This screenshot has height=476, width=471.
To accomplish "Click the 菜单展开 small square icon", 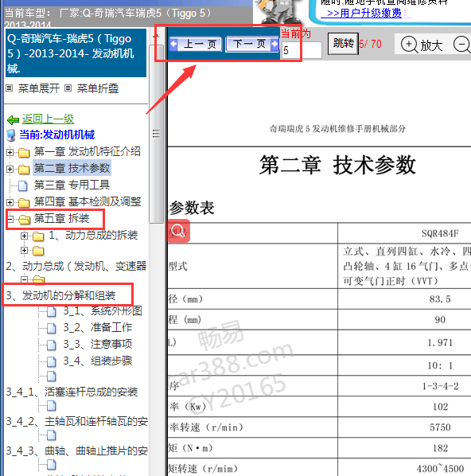I will 10,88.
